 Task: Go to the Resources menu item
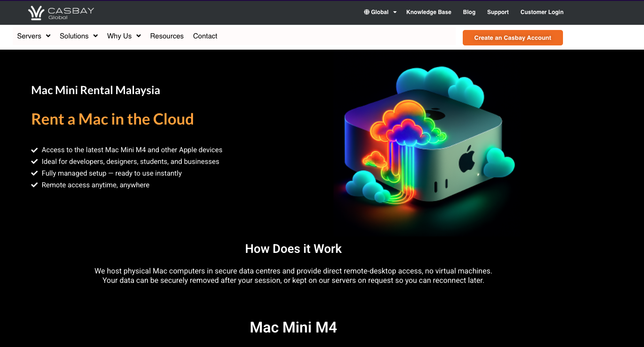pyautogui.click(x=167, y=36)
